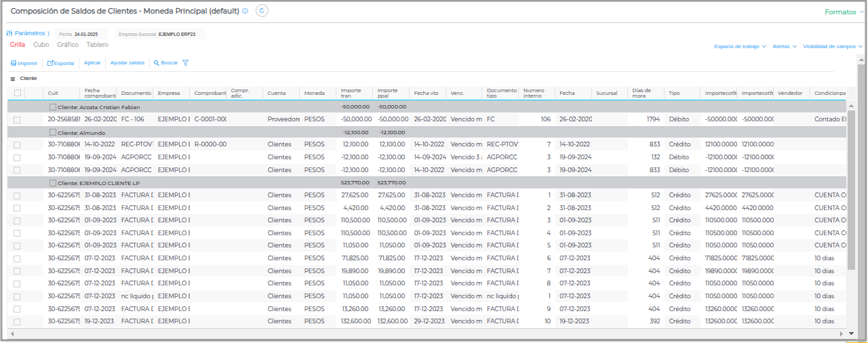Switch to the Cubo tab
Screen dimensions: 868x343
[41, 45]
